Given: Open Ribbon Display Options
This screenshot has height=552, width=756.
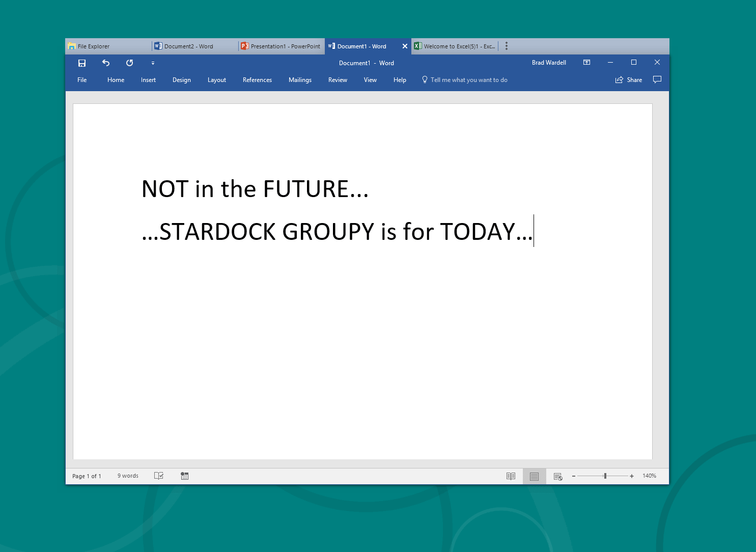Looking at the screenshot, I should (586, 63).
